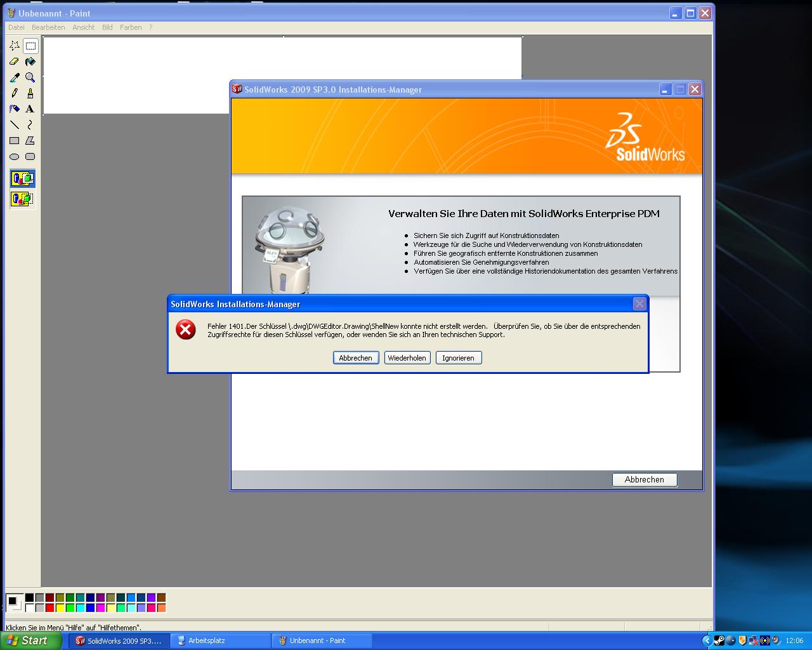The height and width of the screenshot is (650, 812).
Task: Select the Magnifier tool in Paint
Action: (x=30, y=77)
